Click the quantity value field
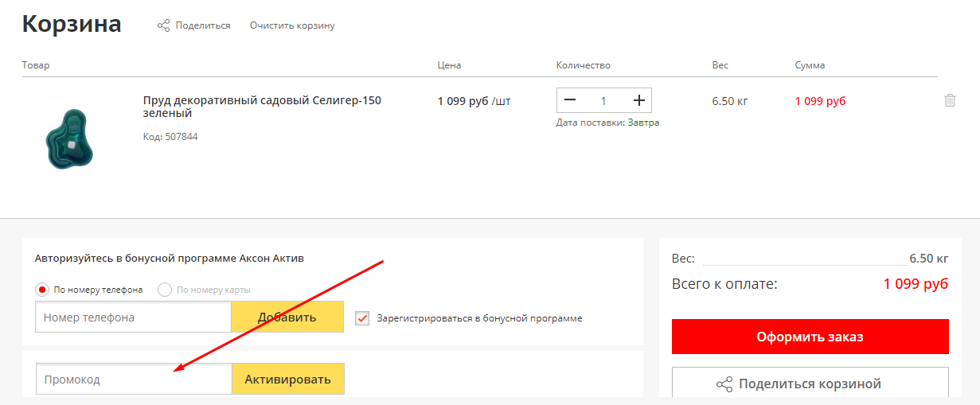The width and height of the screenshot is (980, 405). (603, 100)
